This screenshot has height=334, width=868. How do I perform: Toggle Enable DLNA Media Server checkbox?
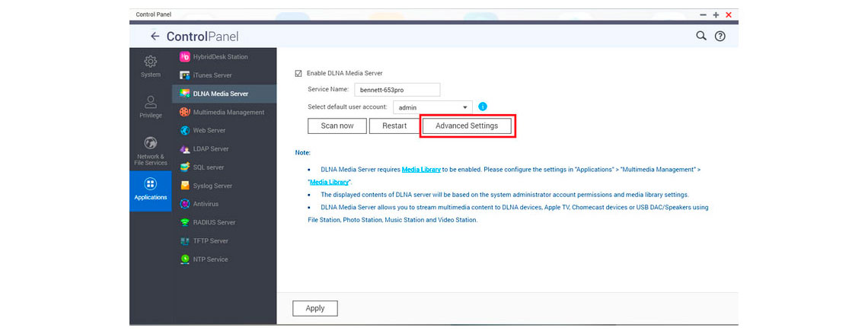pos(298,73)
